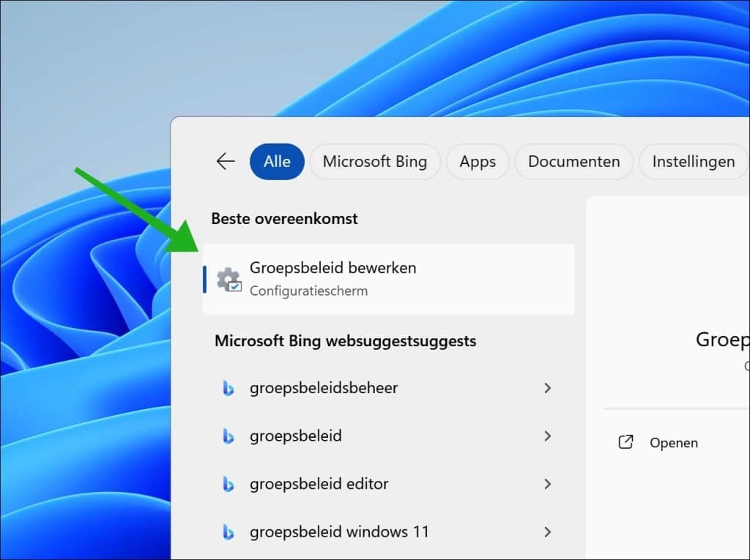This screenshot has width=750, height=560.
Task: Click the Openen external-link icon
Action: click(625, 442)
